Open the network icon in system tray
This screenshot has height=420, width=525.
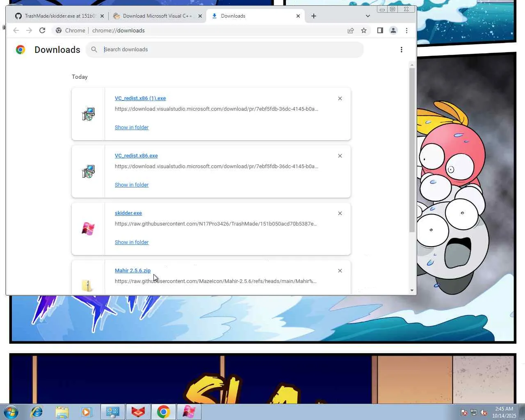click(x=474, y=413)
